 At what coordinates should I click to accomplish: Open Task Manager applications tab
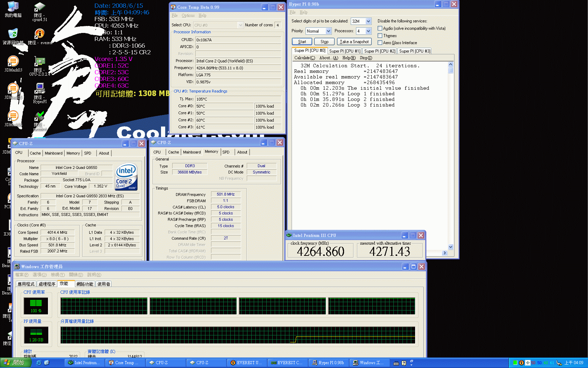click(26, 284)
